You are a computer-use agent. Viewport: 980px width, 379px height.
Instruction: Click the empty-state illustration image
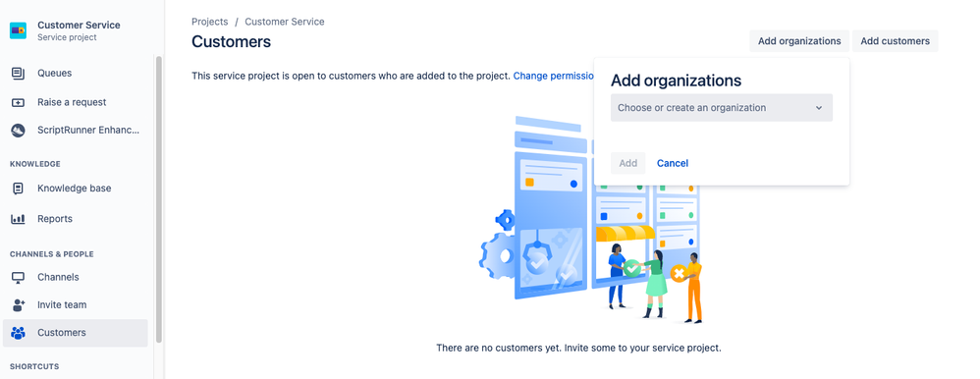click(x=590, y=220)
